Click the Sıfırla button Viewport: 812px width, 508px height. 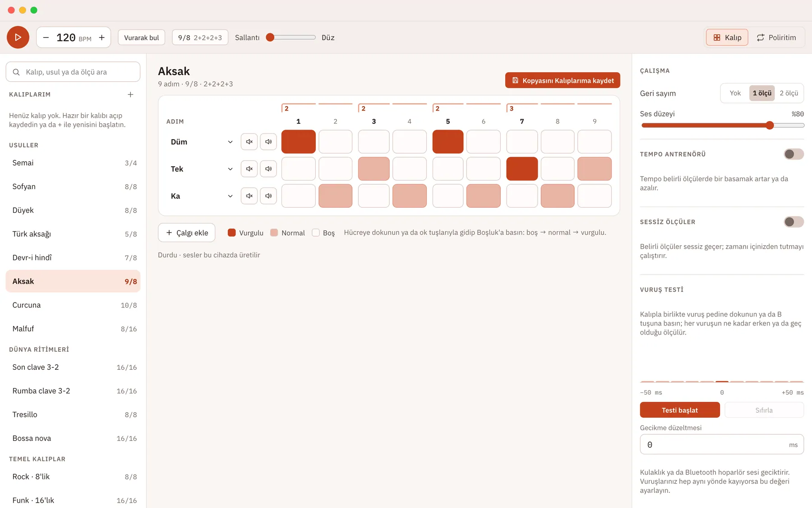[764, 410]
